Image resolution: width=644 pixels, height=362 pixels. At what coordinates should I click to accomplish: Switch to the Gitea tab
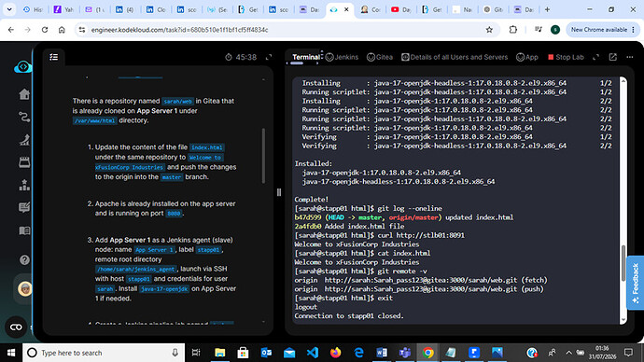point(380,57)
